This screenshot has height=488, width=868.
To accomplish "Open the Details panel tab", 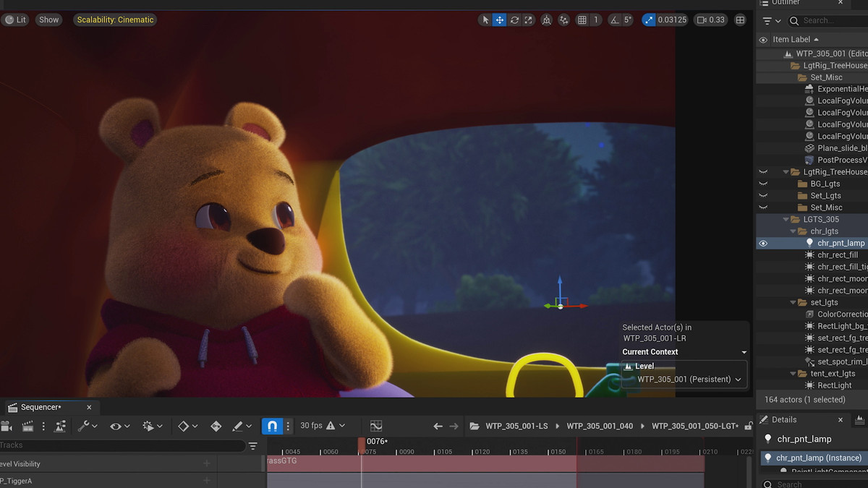I will coord(783,419).
